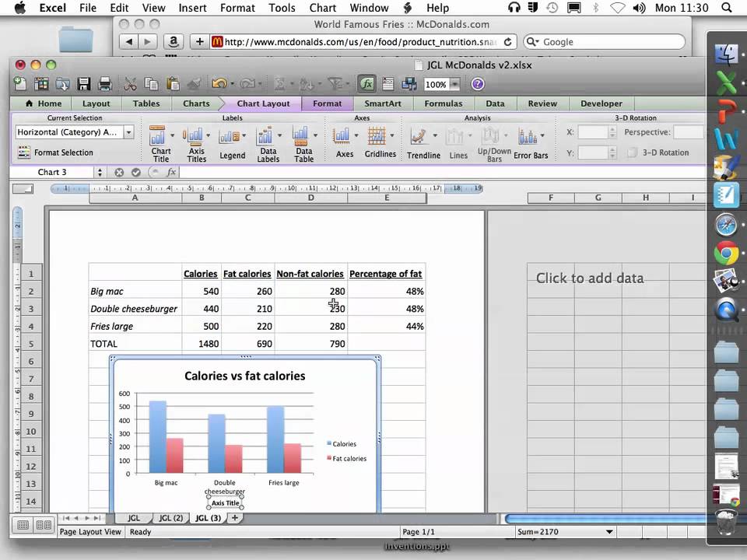Toggle the 3-D Rotation checkbox
This screenshot has height=560, width=747.
[632, 152]
